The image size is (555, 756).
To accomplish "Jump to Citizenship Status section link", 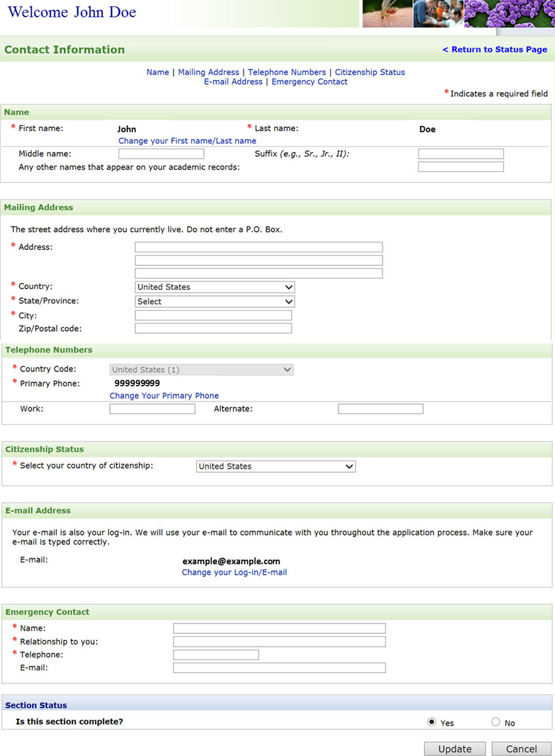I will tap(369, 72).
